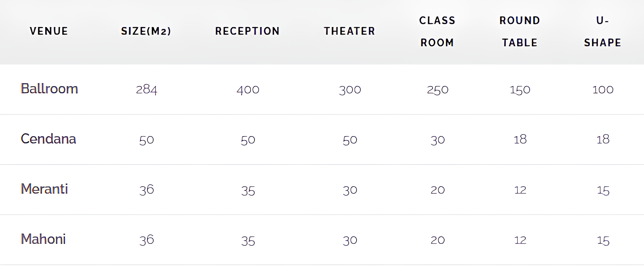
Task: Click the RECEPTION column header
Action: (x=247, y=31)
